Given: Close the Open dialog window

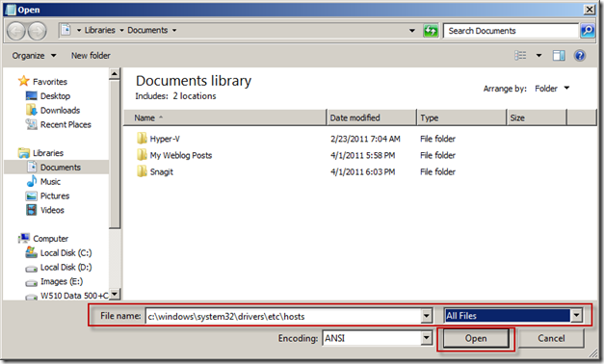Looking at the screenshot, I should click(590, 10).
